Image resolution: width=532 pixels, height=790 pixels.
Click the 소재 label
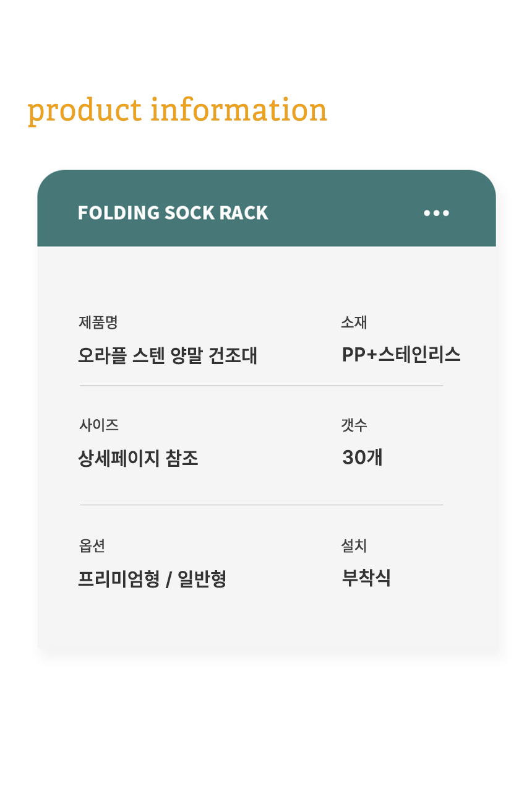tap(354, 322)
